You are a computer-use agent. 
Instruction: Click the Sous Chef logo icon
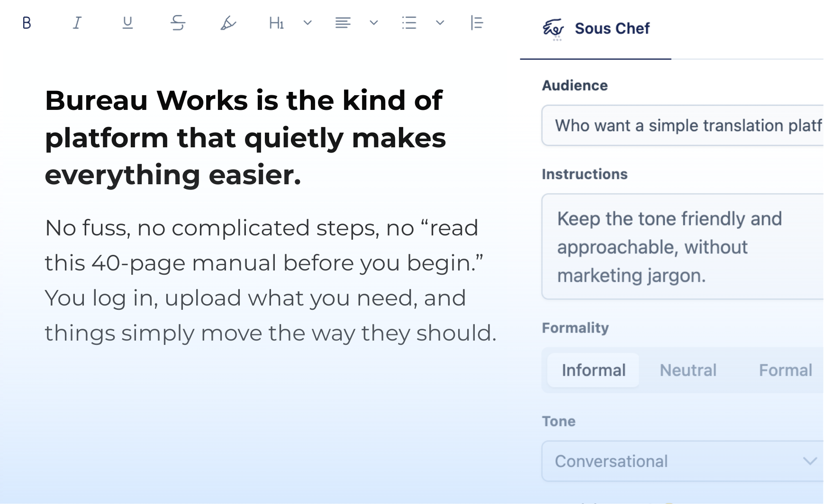coord(553,29)
